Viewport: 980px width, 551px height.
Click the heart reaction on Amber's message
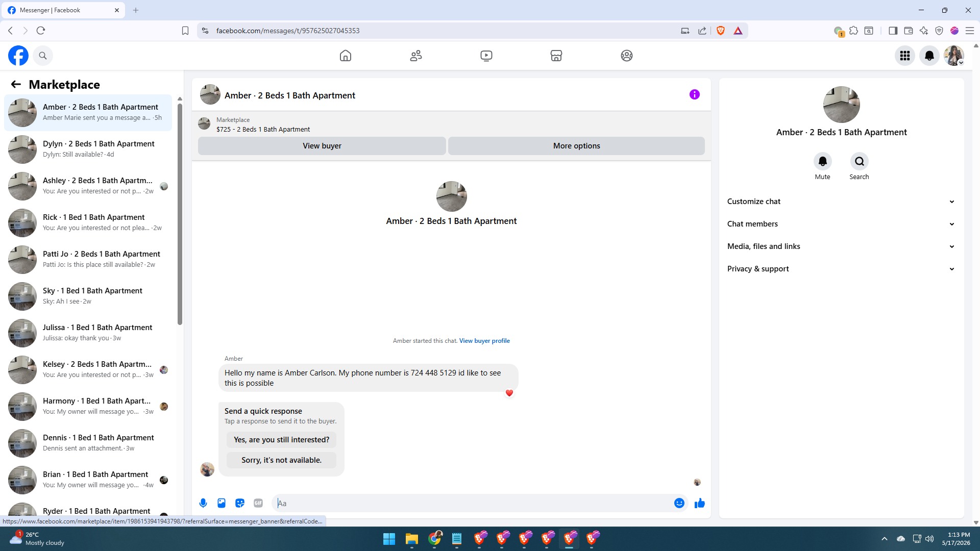pyautogui.click(x=509, y=393)
